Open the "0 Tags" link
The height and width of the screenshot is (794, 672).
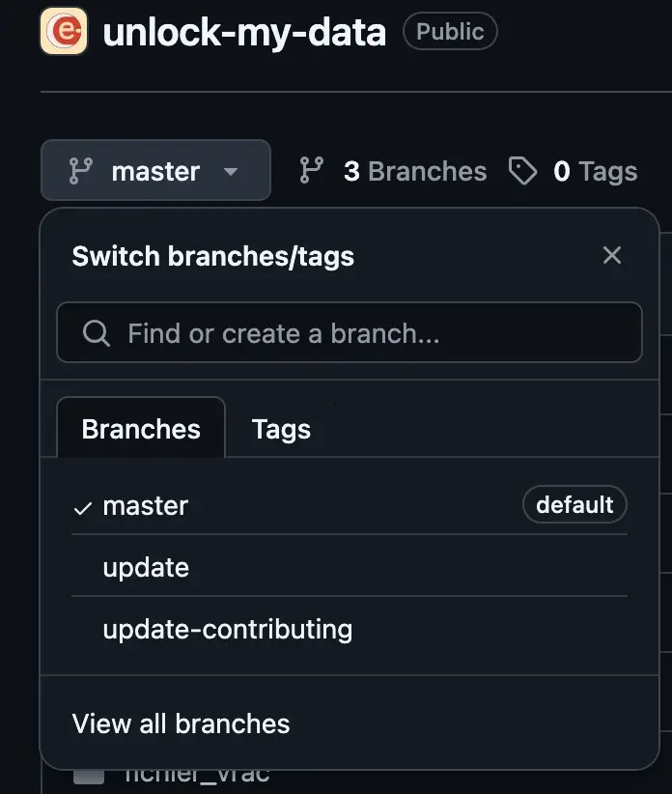(x=595, y=171)
